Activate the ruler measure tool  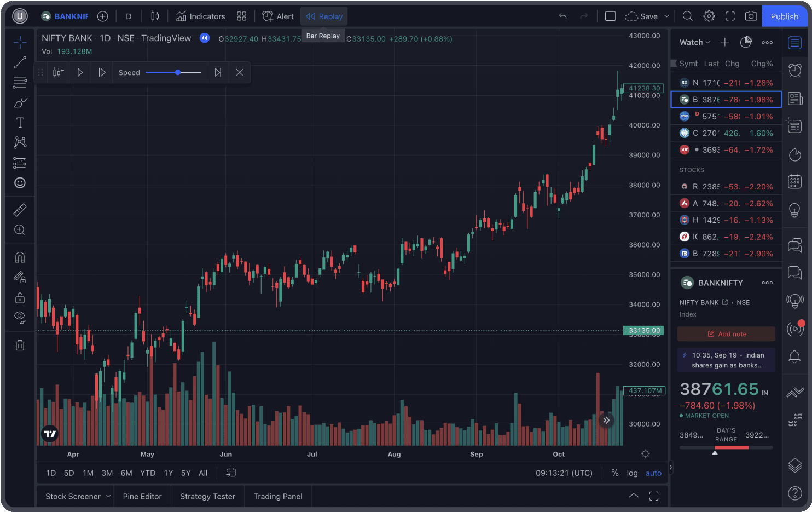click(x=20, y=210)
